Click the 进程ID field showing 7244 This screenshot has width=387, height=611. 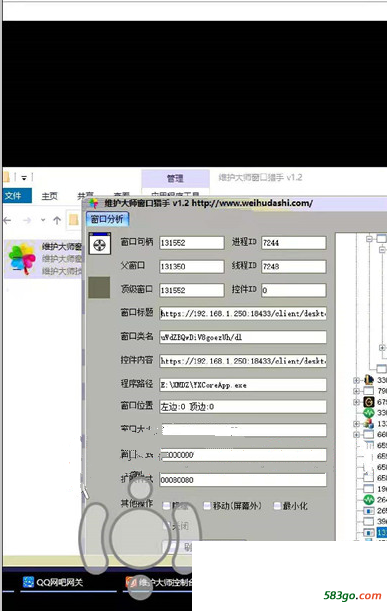pyautogui.click(x=294, y=243)
